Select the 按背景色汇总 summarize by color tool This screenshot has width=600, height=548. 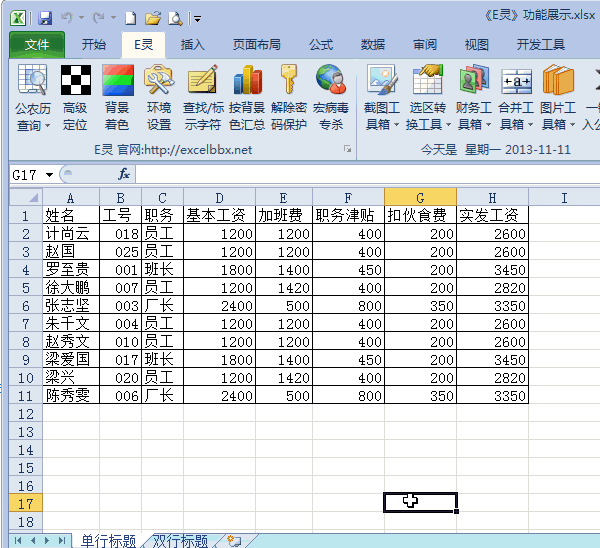tap(246, 80)
